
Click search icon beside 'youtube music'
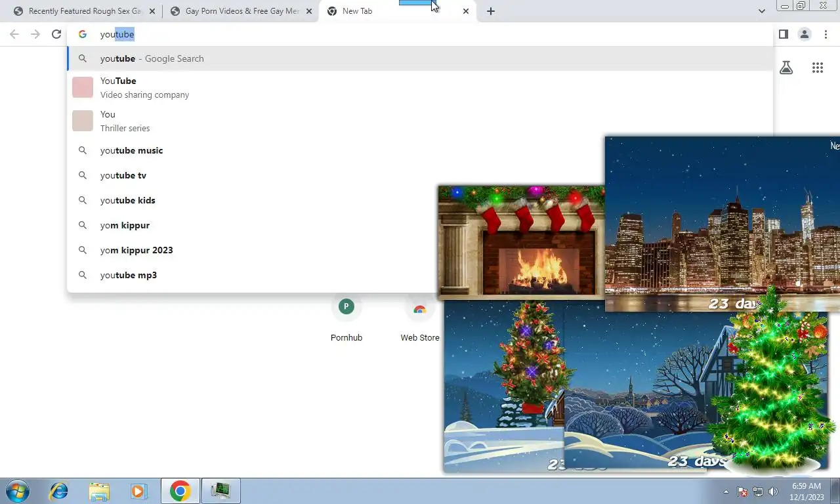pos(83,150)
